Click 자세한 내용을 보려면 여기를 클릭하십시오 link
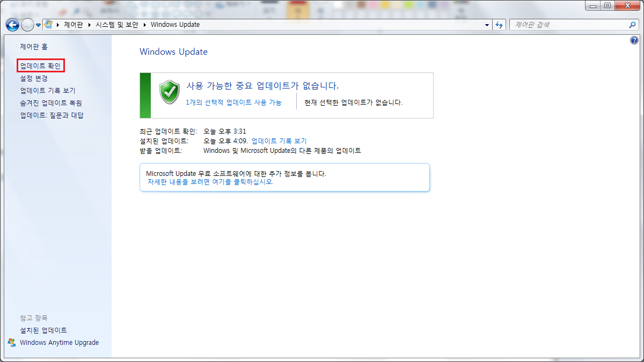 (x=211, y=182)
